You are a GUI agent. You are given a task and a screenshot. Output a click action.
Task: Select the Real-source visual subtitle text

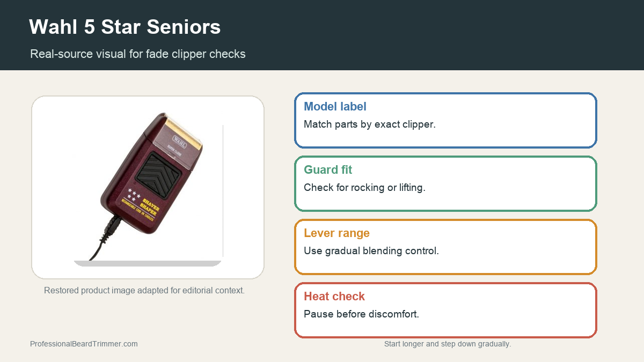point(138,54)
